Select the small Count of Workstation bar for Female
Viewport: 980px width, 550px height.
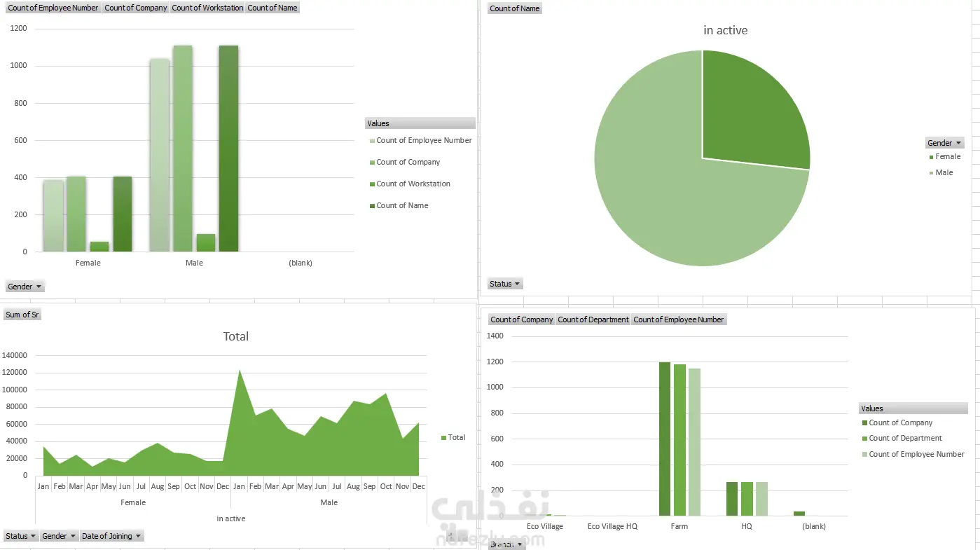pos(99,247)
